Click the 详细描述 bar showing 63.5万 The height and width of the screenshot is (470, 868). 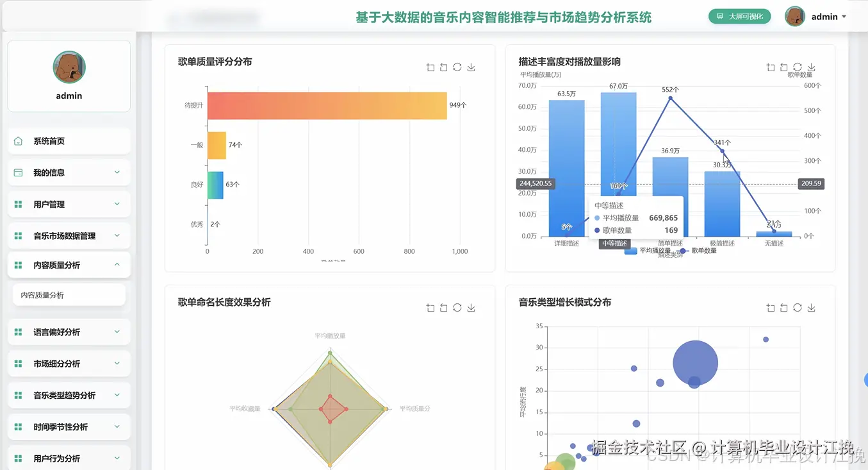tap(566, 169)
